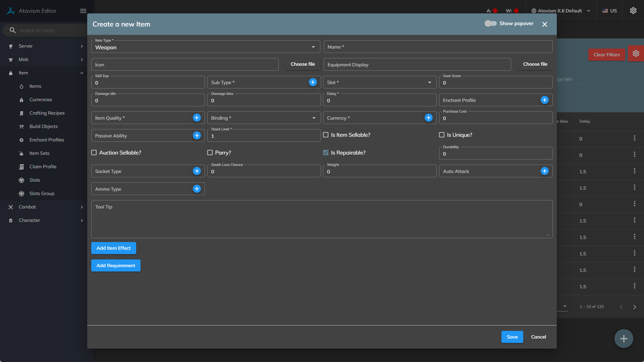Click the Add Item Effect button

tap(113, 248)
